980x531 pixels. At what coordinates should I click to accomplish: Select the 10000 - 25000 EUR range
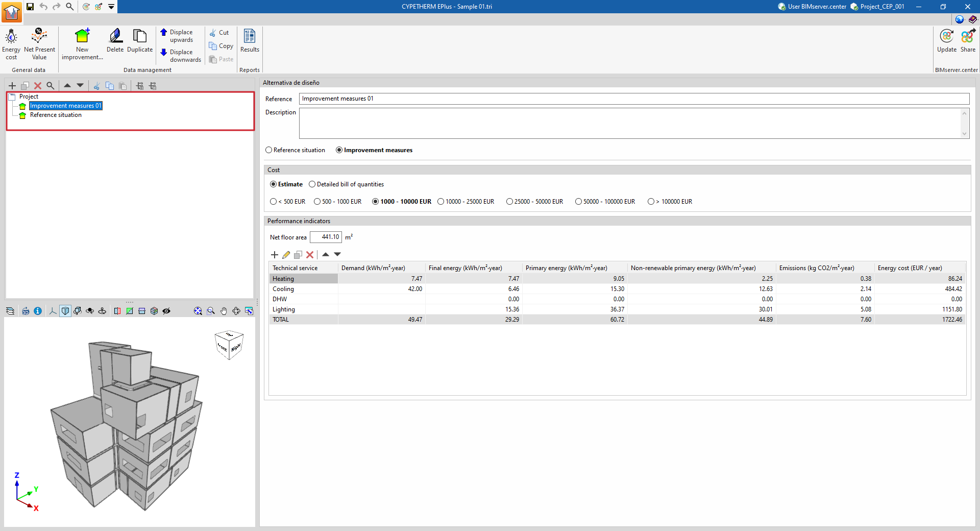pyautogui.click(x=441, y=202)
